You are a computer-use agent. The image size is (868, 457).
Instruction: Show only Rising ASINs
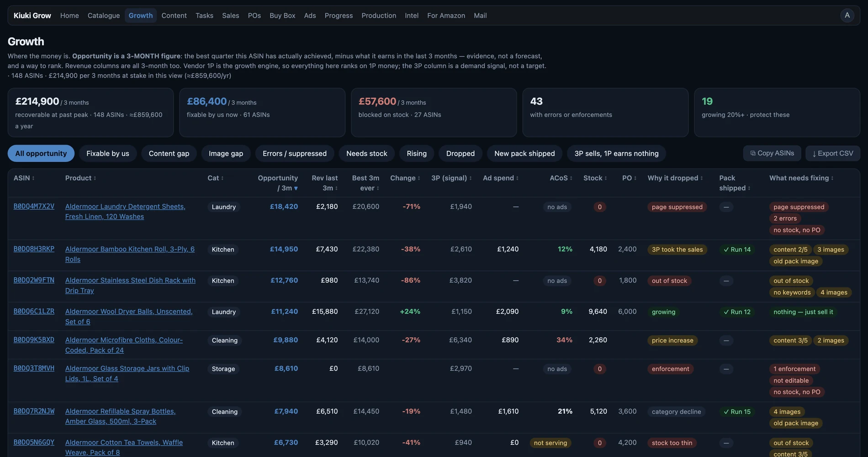(417, 154)
